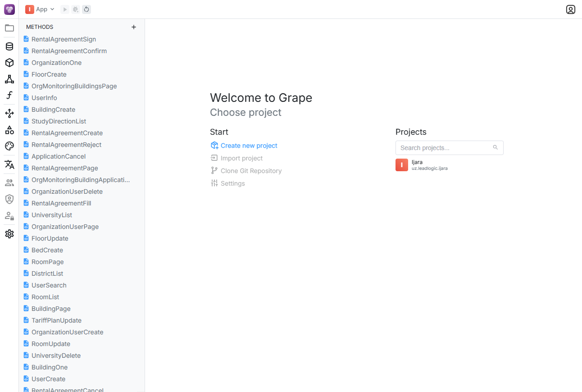Open the folder files icon in the sidebar
The width and height of the screenshot is (582, 392).
coord(9,28)
